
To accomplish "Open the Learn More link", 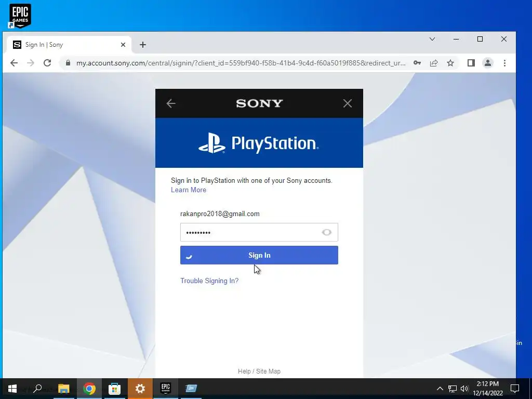I will pos(189,190).
